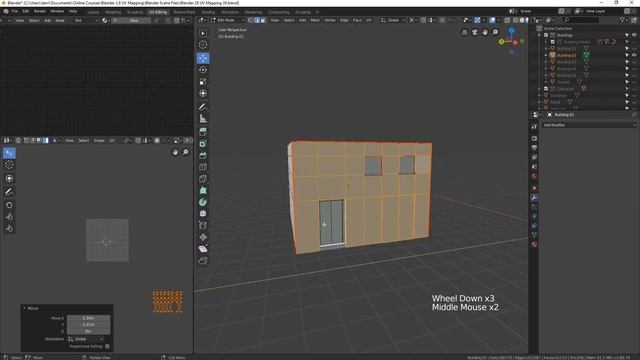Open the Face menu in viewport header
The image size is (640, 360).
[x=357, y=20]
